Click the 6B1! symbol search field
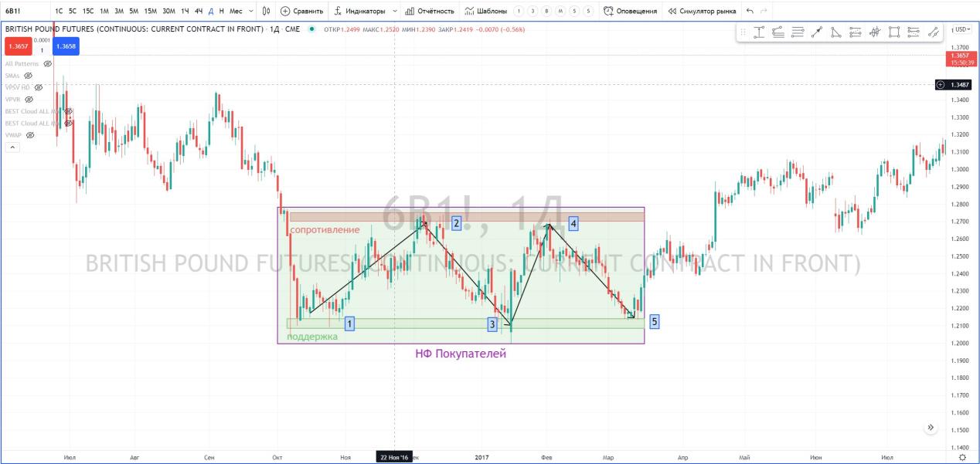980x464 pixels. coord(23,12)
